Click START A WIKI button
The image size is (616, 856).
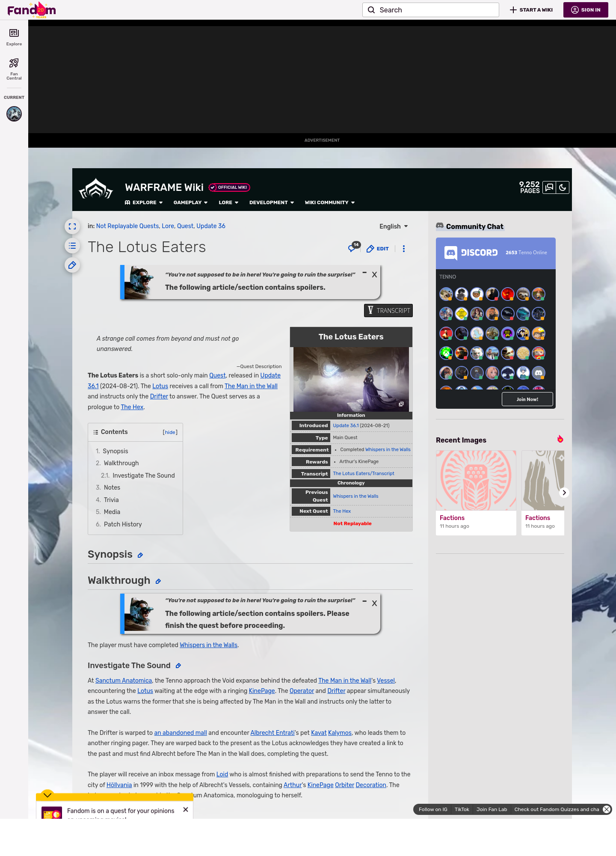click(531, 10)
